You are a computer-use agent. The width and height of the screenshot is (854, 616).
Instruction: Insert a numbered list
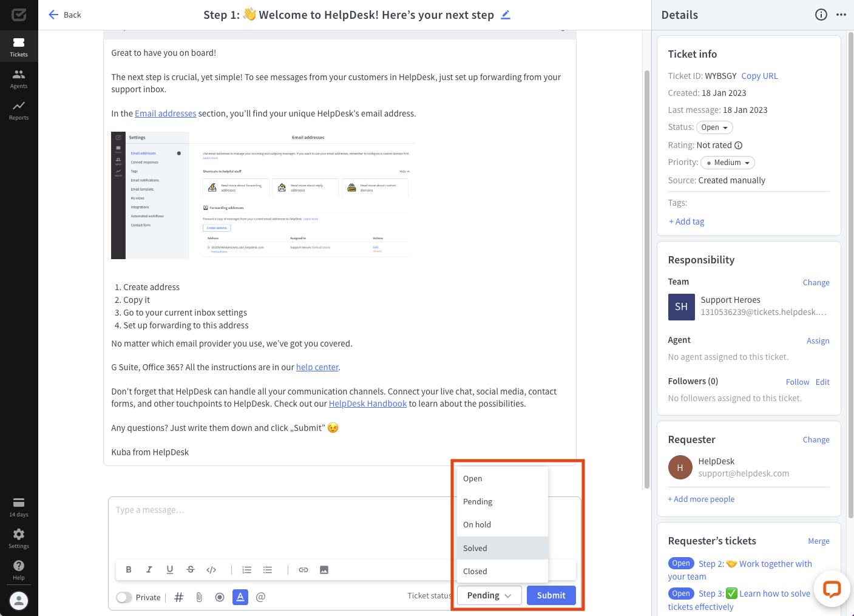click(x=246, y=570)
